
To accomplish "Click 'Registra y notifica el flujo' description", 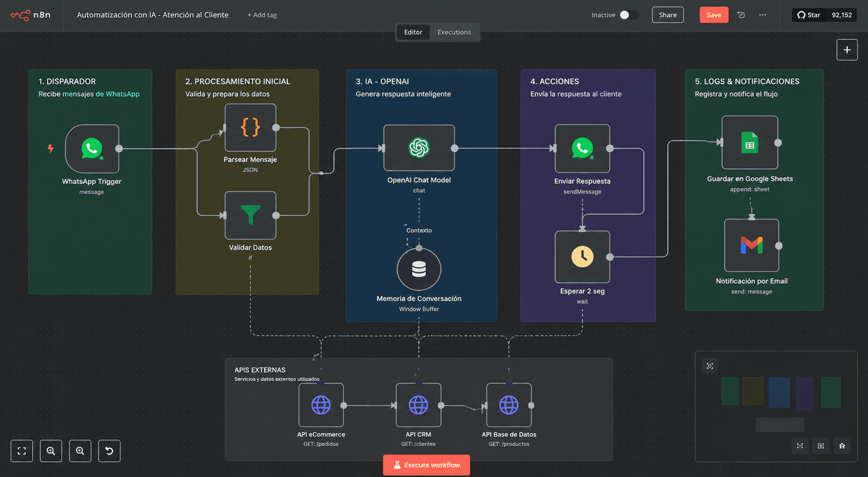I will point(736,94).
